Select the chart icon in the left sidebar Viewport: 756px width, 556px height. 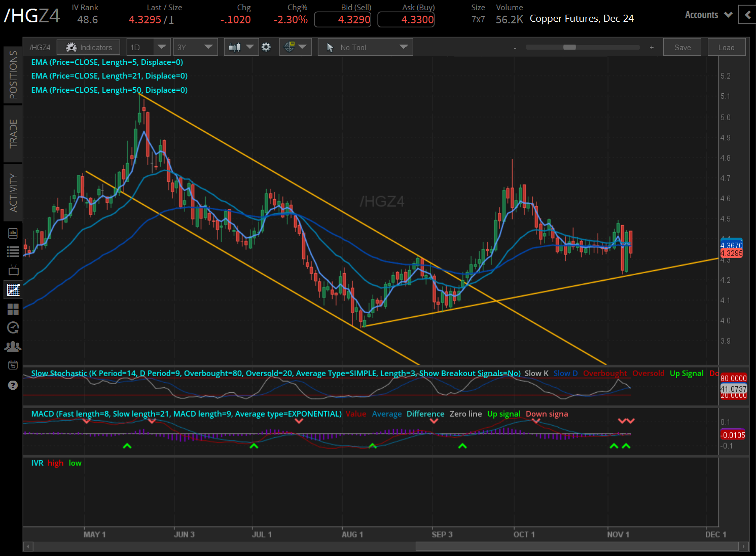point(13,289)
